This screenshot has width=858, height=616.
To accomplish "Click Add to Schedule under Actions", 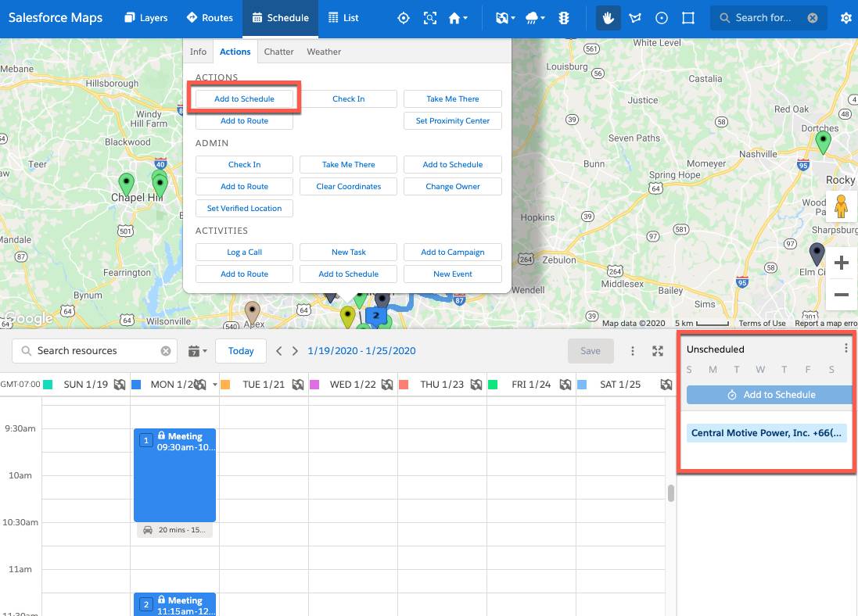I will coord(244,99).
